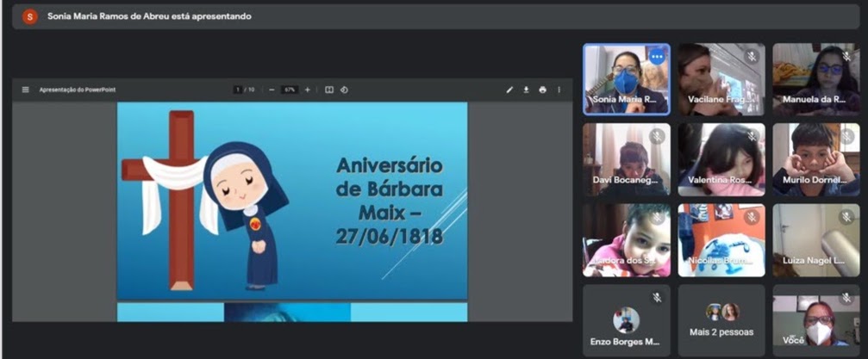Print the presentation document
This screenshot has height=359, width=868.
pos(542,90)
